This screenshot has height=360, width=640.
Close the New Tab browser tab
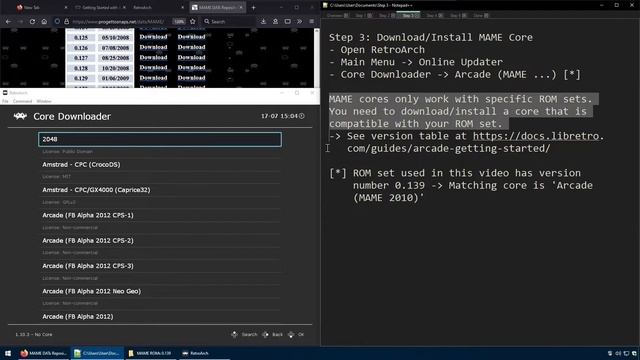point(66,7)
